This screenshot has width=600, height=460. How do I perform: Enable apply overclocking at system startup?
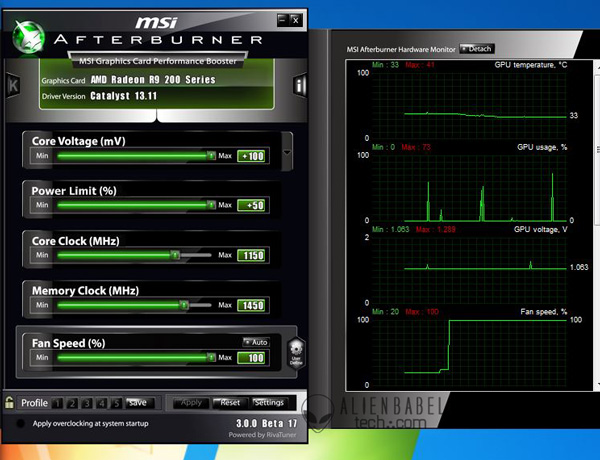[20, 423]
